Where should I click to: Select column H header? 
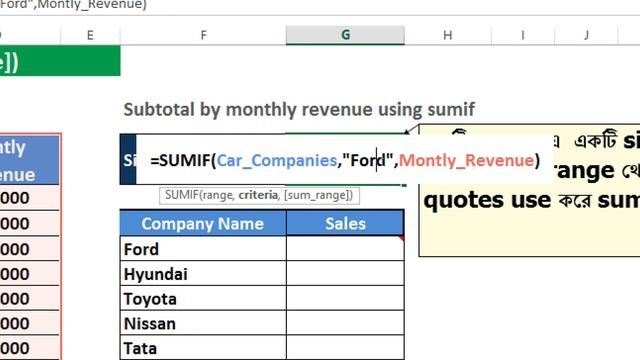click(x=448, y=35)
